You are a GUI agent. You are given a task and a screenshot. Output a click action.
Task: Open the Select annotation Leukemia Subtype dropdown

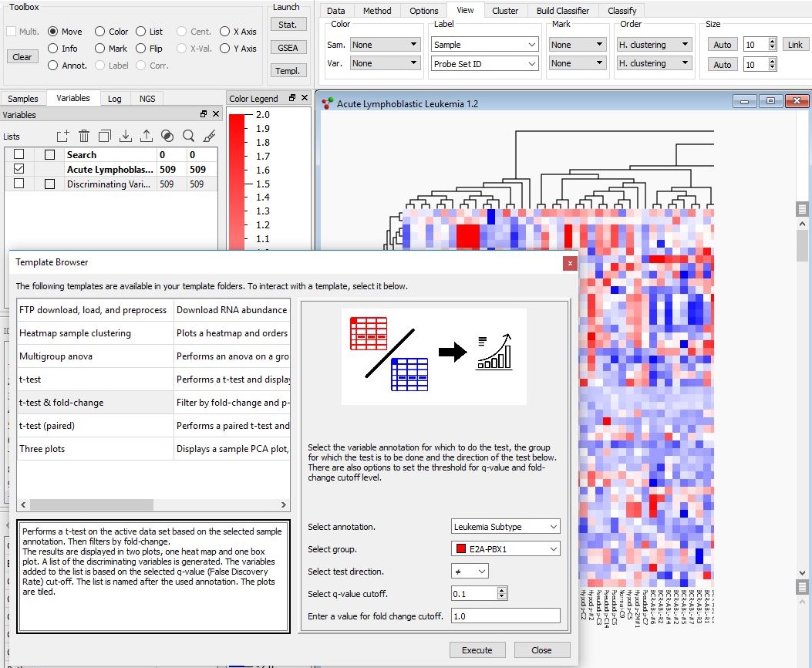click(x=505, y=527)
